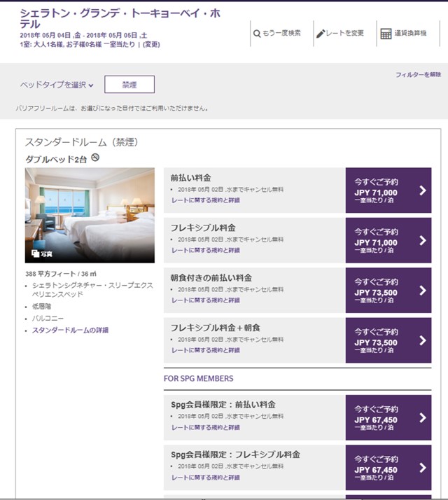Click the pencil icon for レートを変更

pos(321,34)
